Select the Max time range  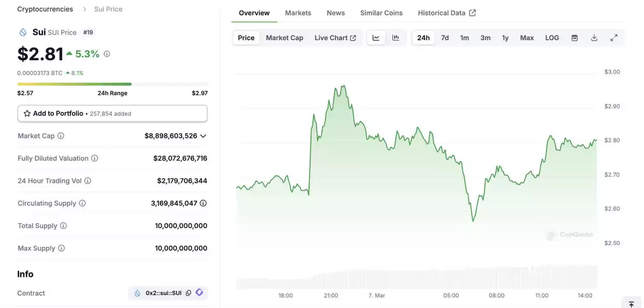click(527, 38)
